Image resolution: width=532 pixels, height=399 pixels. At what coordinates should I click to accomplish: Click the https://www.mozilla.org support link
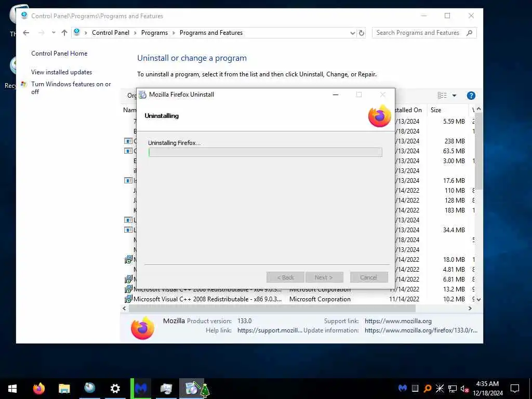click(x=398, y=321)
